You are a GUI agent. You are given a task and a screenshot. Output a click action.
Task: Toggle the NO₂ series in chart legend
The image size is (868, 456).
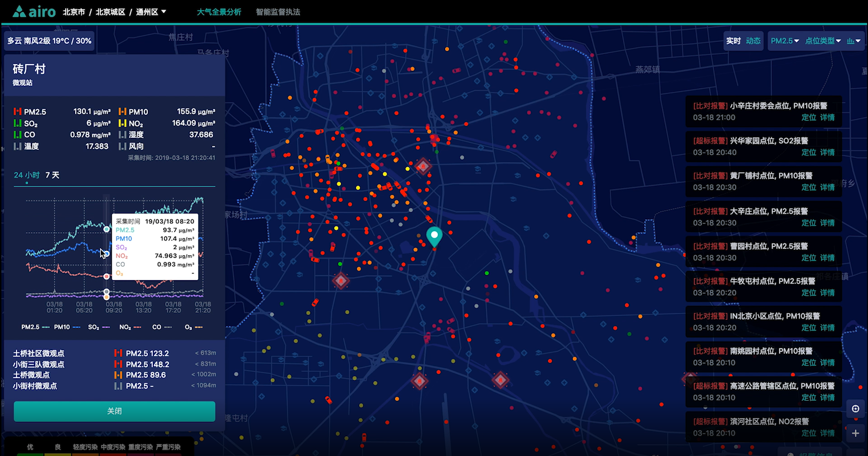(x=130, y=327)
